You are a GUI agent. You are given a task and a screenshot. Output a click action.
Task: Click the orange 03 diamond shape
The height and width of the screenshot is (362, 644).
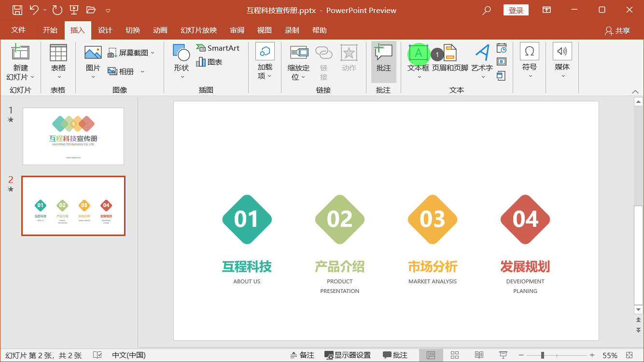tap(433, 220)
